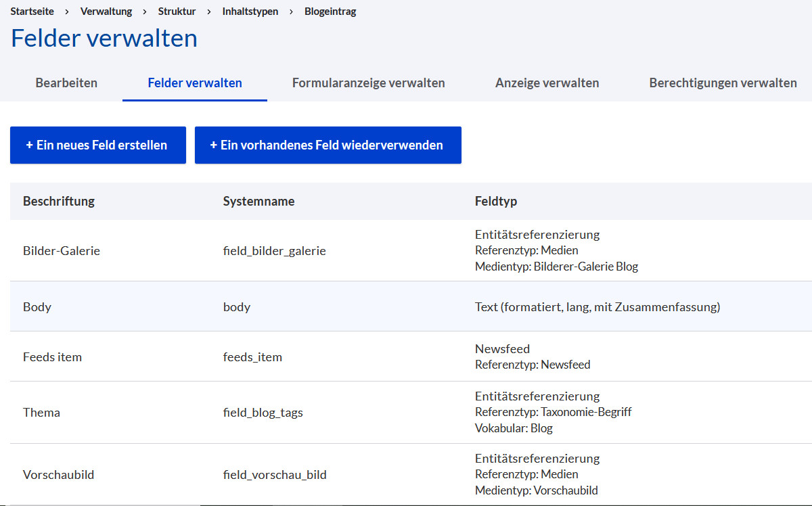Open the Struktur breadcrumb link
This screenshot has height=506, width=812.
[x=177, y=11]
